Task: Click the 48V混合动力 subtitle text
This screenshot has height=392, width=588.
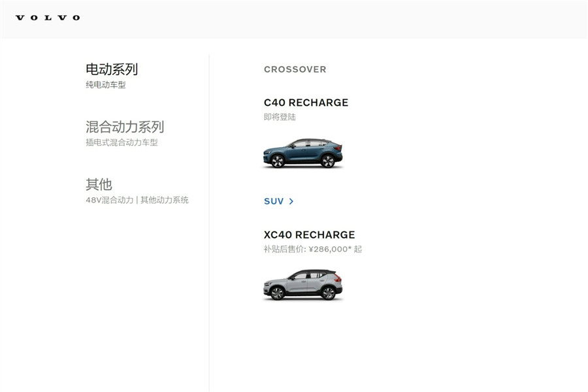Action: click(x=110, y=200)
